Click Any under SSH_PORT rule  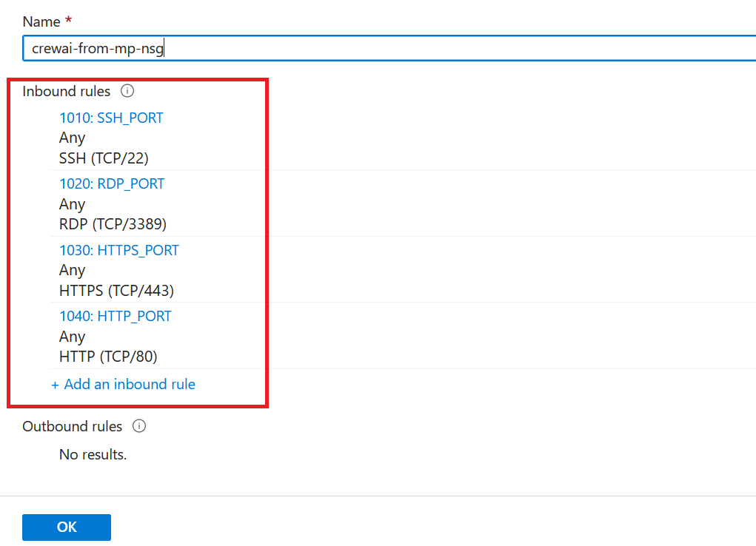[73, 138]
